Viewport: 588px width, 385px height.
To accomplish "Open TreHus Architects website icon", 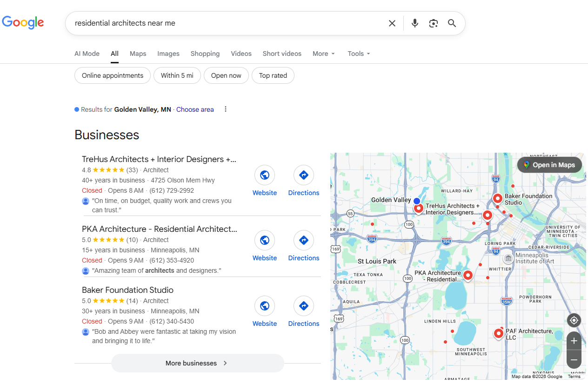I will coord(265,176).
